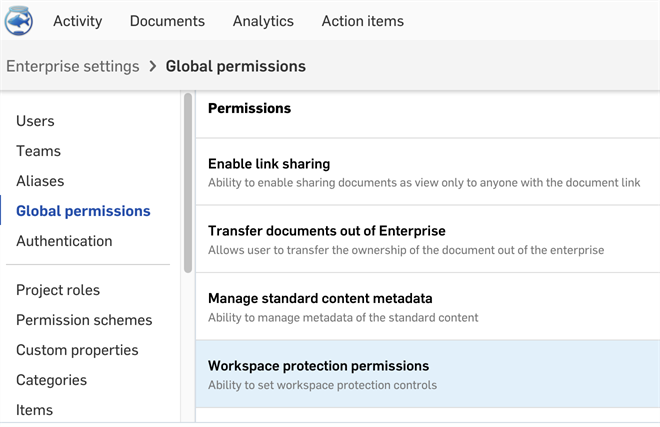
Task: Select Categories in the sidebar
Action: point(51,380)
